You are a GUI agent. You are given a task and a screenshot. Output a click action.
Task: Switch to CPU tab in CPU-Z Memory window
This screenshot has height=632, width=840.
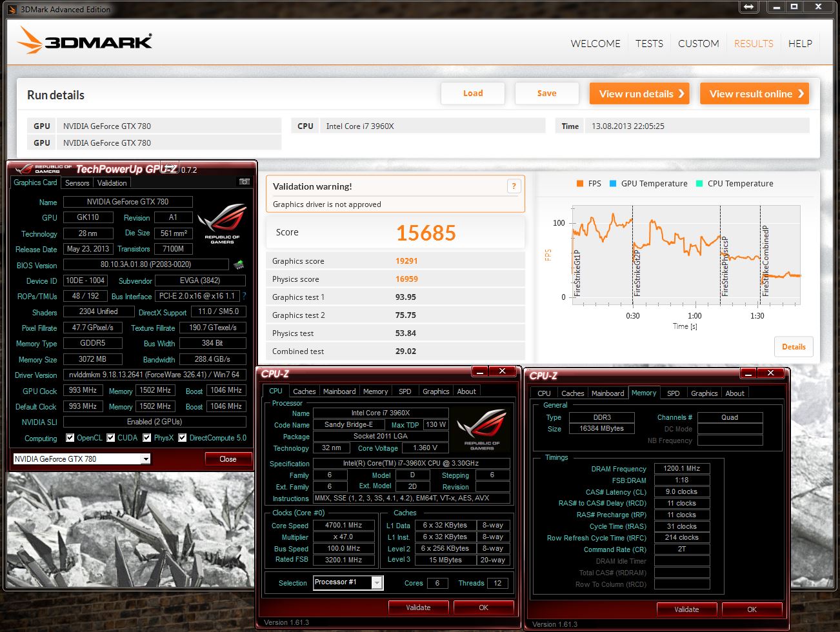pyautogui.click(x=545, y=393)
